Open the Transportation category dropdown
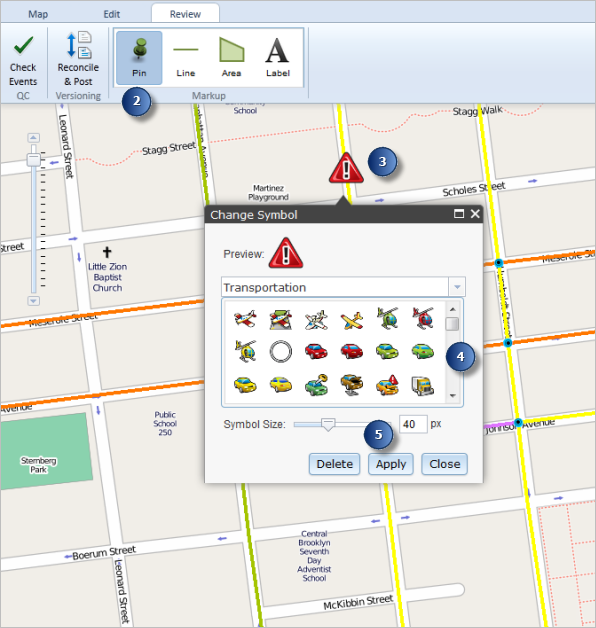 click(457, 287)
